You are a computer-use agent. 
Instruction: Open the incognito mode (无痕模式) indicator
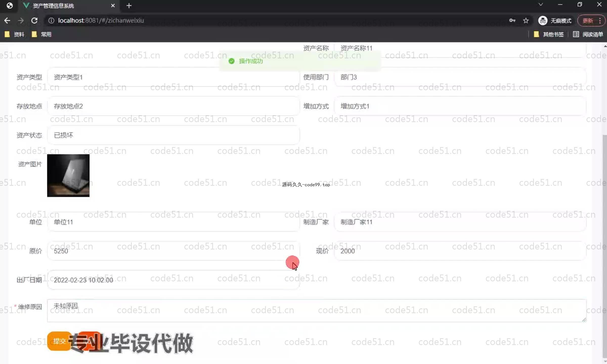(x=555, y=20)
